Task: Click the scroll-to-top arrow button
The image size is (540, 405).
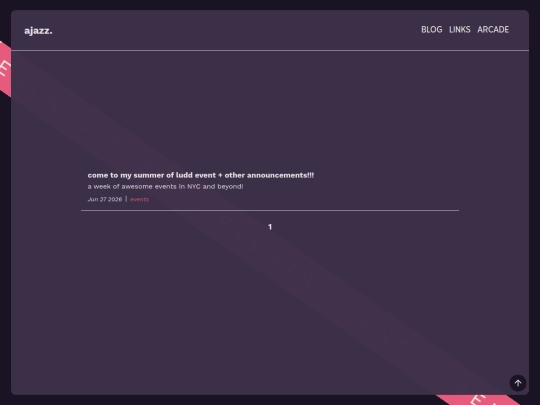Action: (518, 383)
